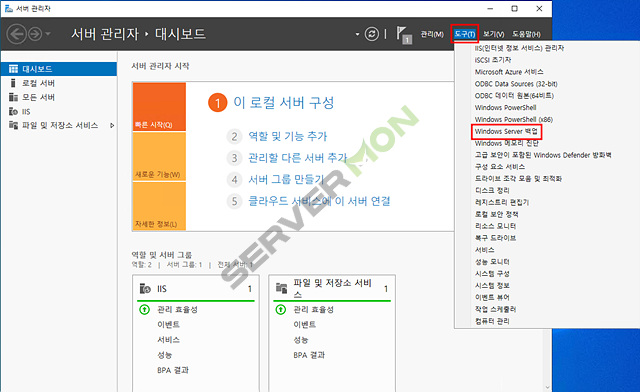
Task: Click the 이 로컬 서버 구성 link
Action: (x=284, y=102)
